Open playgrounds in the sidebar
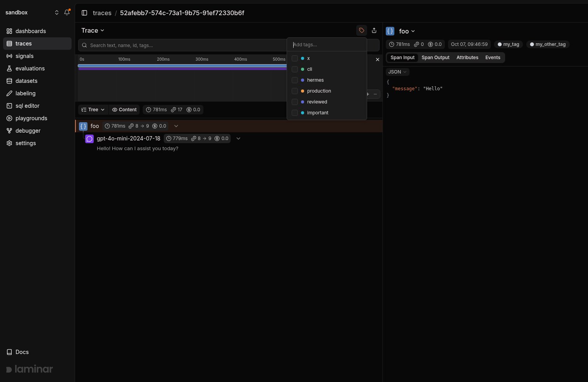Viewport: 588px width, 382px height. pyautogui.click(x=37, y=118)
